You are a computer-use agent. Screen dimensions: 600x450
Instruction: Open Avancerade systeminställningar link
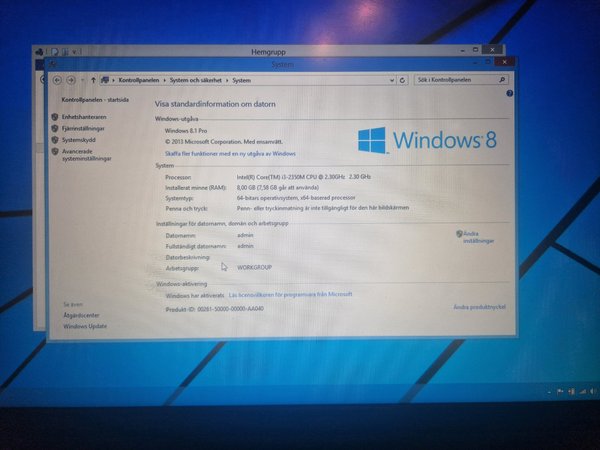[x=86, y=154]
